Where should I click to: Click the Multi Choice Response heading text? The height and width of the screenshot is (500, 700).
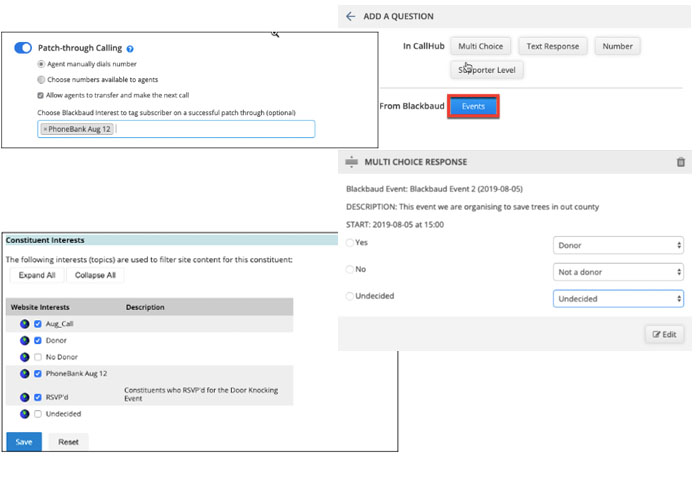tap(416, 162)
